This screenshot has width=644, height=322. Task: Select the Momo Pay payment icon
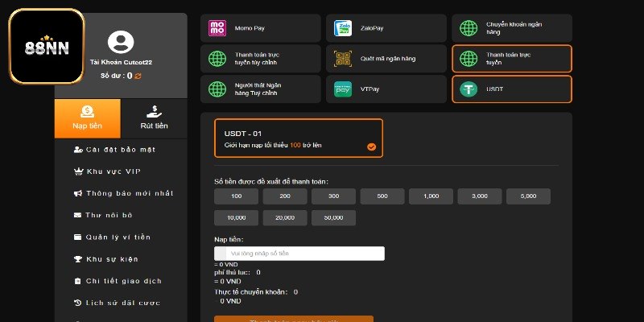coord(217,27)
